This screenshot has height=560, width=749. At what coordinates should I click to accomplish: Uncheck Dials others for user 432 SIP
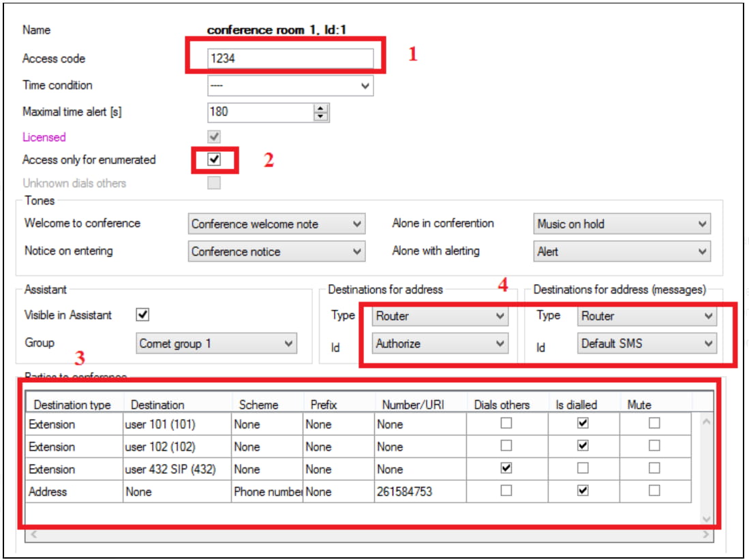[x=506, y=468]
